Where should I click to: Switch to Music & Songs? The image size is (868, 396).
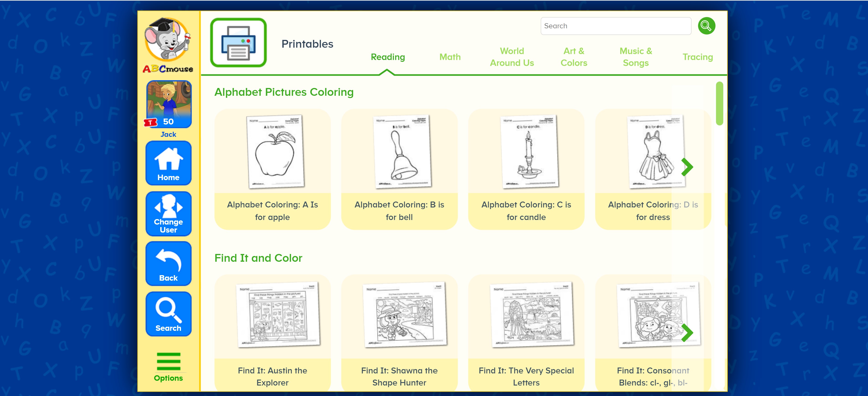point(635,57)
